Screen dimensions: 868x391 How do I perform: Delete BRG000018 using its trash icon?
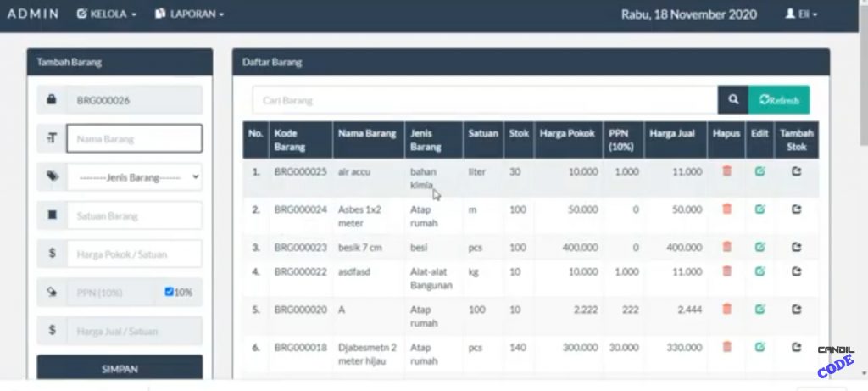coord(726,347)
